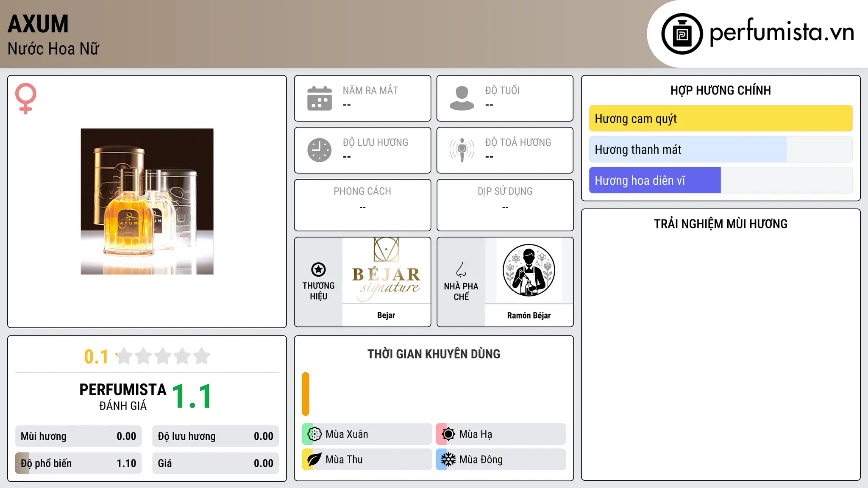Click the winter snowflake season icon
This screenshot has width=868, height=488.
(x=448, y=460)
